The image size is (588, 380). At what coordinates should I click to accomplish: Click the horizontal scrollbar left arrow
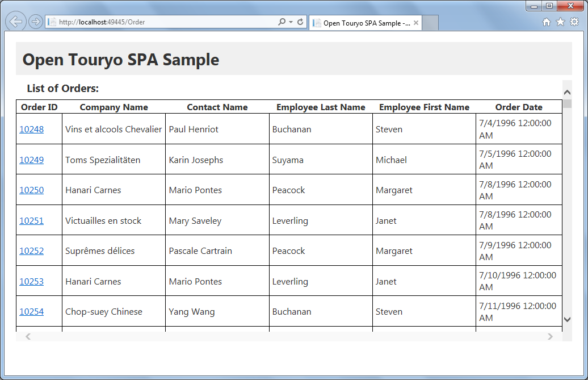28,336
